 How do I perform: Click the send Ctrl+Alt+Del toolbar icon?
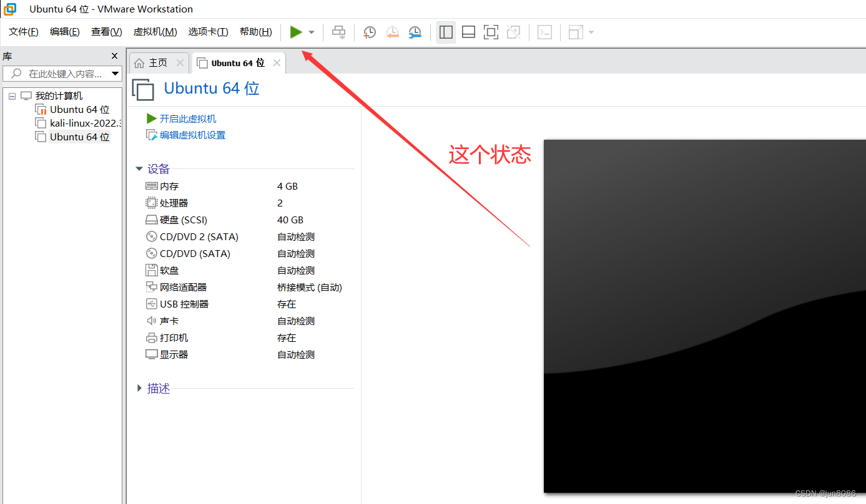pyautogui.click(x=338, y=32)
